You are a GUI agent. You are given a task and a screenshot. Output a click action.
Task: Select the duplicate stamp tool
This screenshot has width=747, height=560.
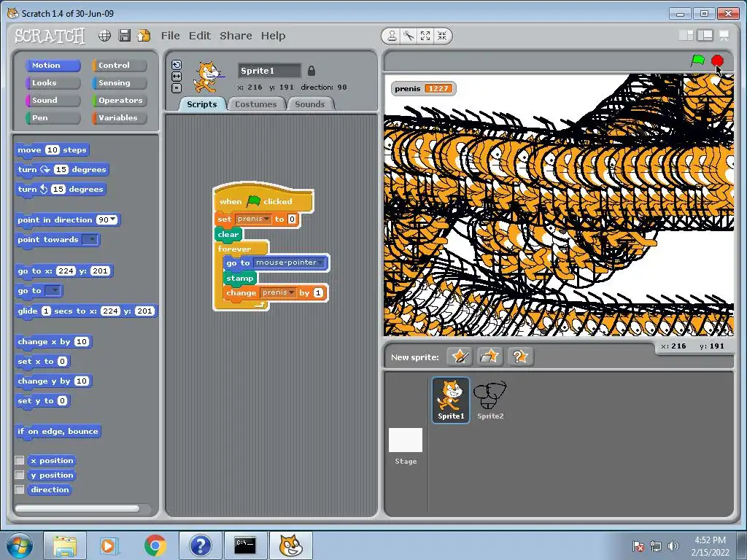pos(392,36)
